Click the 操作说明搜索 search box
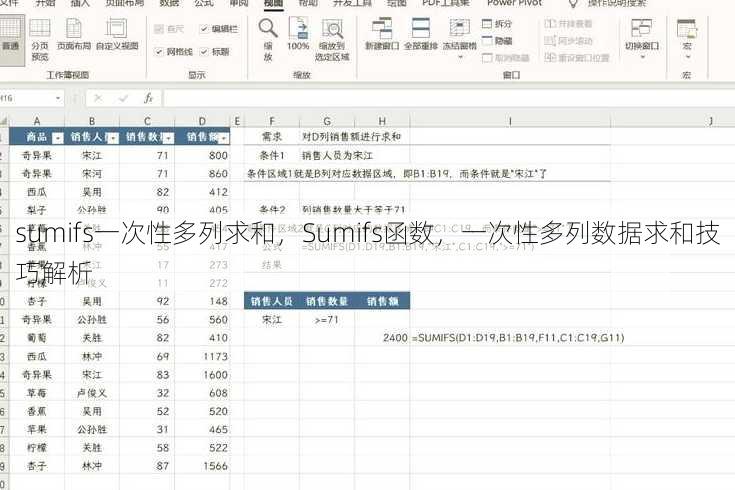This screenshot has height=490, width=735. pos(617,3)
